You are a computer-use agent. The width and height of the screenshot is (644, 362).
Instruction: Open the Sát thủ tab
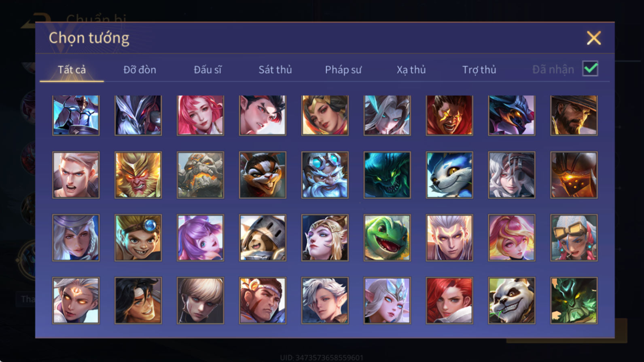pos(275,69)
